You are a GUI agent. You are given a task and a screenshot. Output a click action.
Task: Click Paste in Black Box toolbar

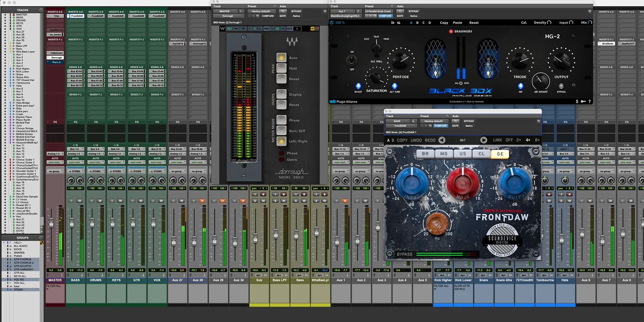point(457,23)
